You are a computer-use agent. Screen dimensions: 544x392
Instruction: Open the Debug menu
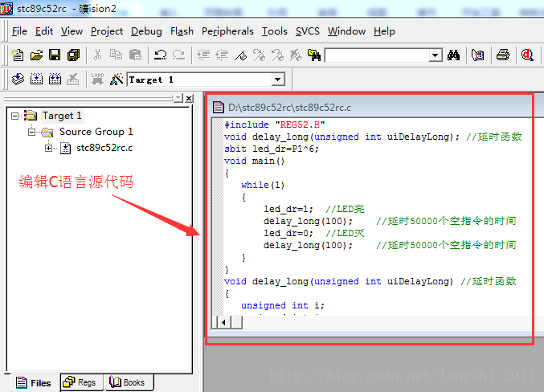click(x=146, y=31)
